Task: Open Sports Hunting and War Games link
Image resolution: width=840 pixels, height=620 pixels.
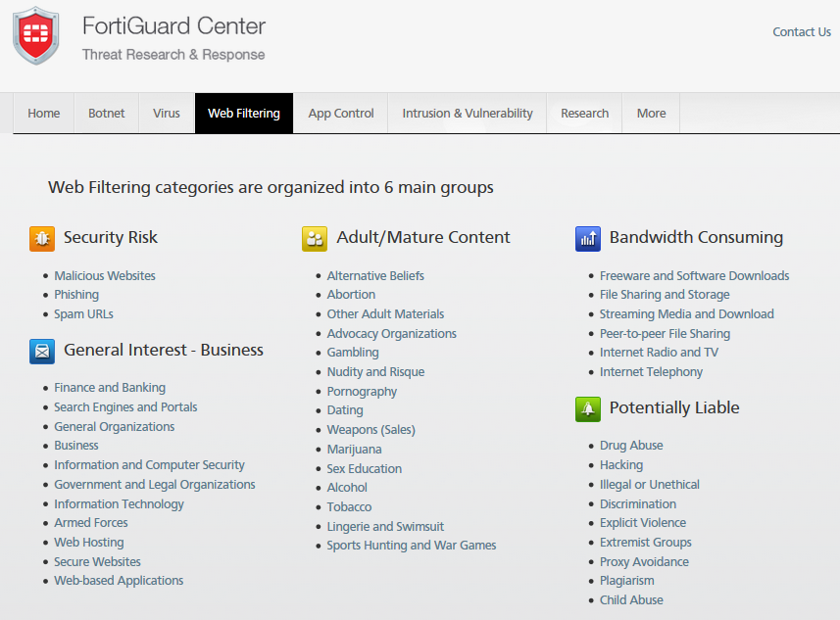Action: pos(412,546)
